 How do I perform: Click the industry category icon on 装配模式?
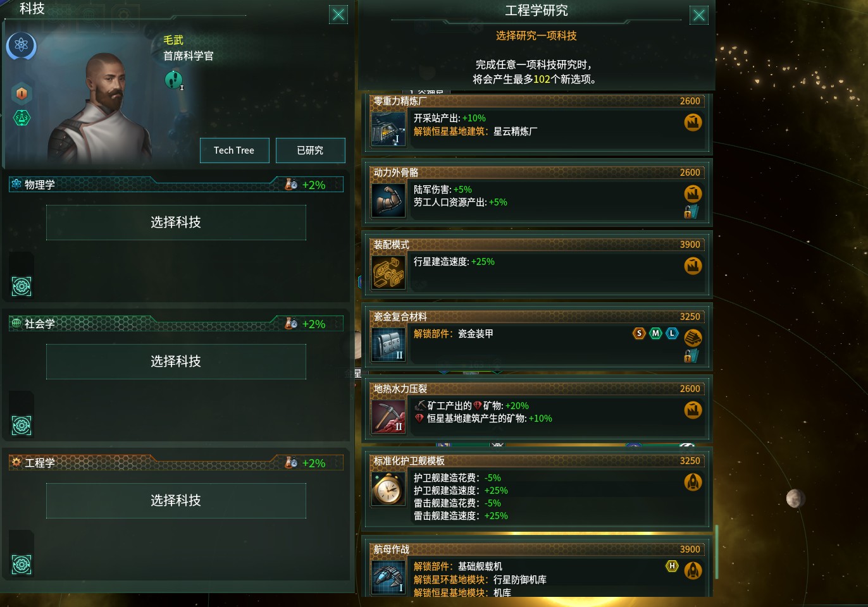pyautogui.click(x=693, y=266)
